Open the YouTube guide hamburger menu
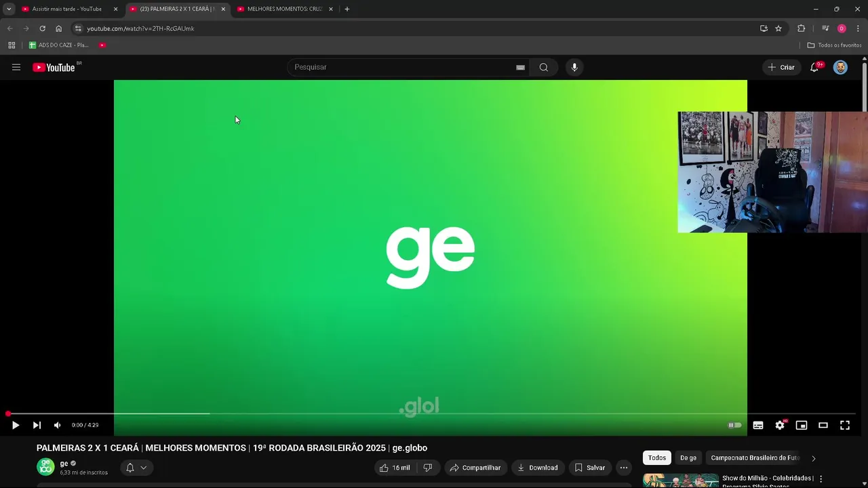The width and height of the screenshot is (868, 488). [x=16, y=67]
